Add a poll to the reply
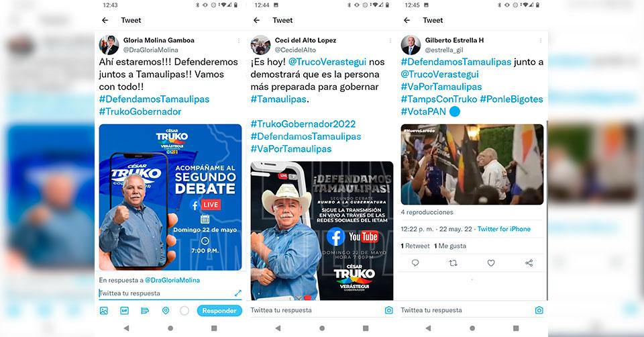The image size is (644, 337). pos(145,311)
